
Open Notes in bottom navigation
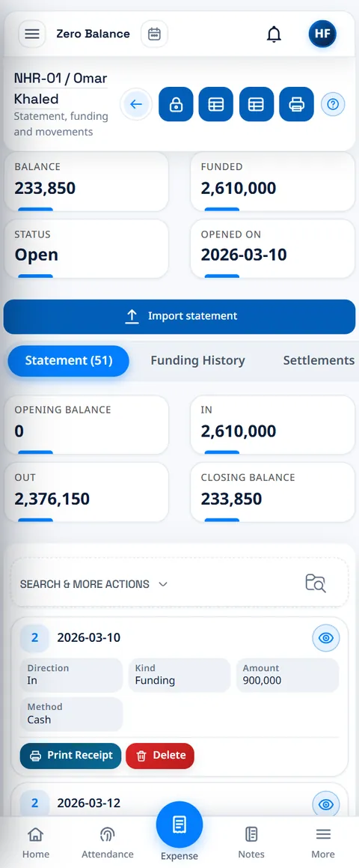point(251,843)
